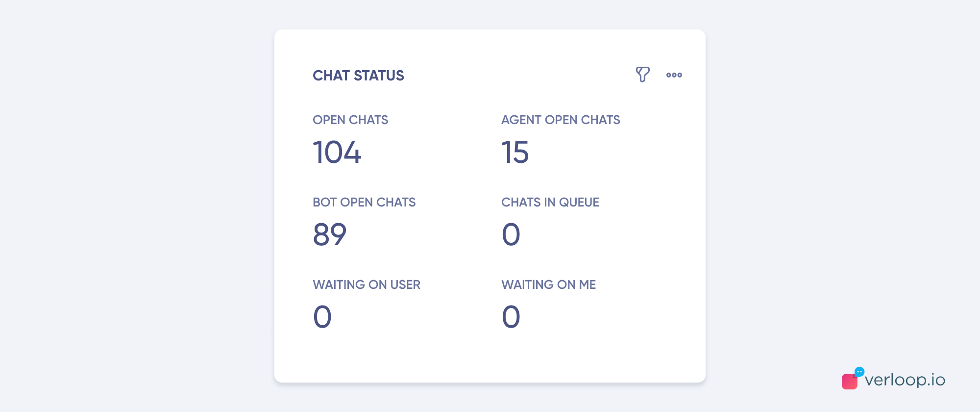Click empty area of Chat Status card

click(x=588, y=353)
